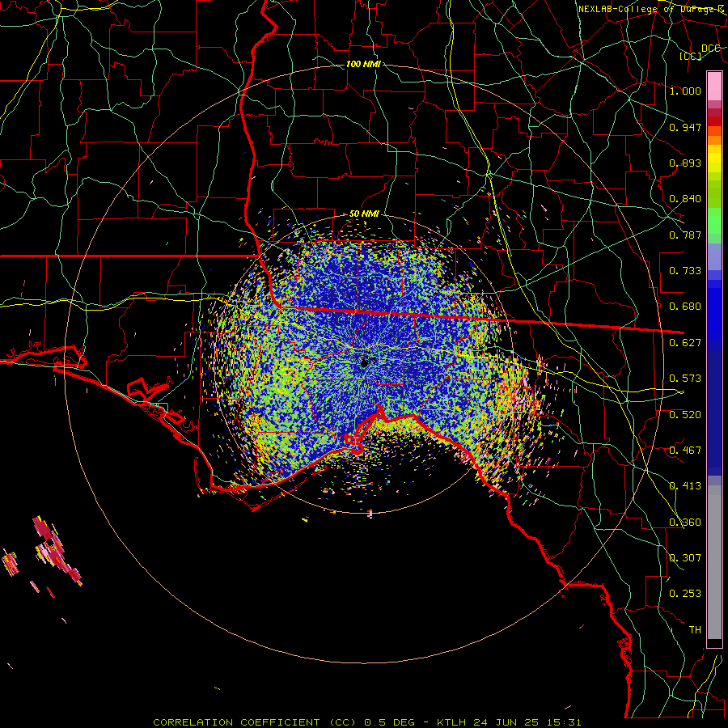Click the 50 NMI range ring label
This screenshot has width=728, height=728.
(x=364, y=214)
